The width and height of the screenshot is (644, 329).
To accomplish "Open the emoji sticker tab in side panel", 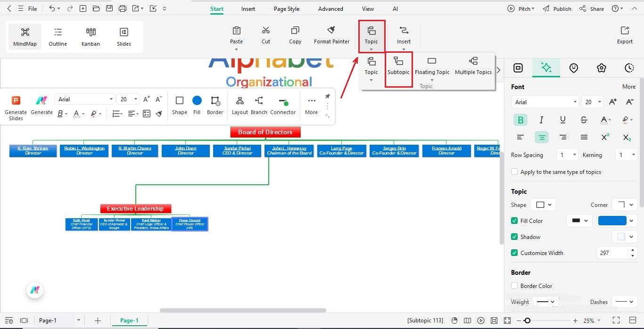I will coord(573,68).
